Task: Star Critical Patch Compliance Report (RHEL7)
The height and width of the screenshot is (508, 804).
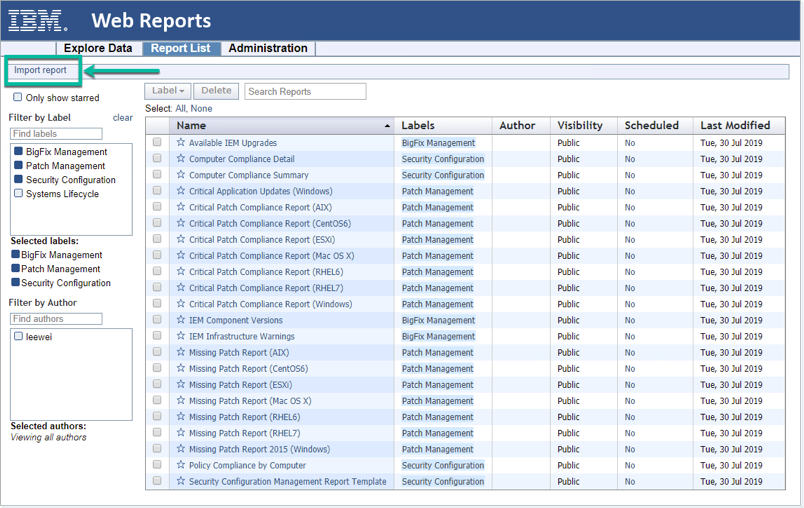Action: [x=180, y=288]
